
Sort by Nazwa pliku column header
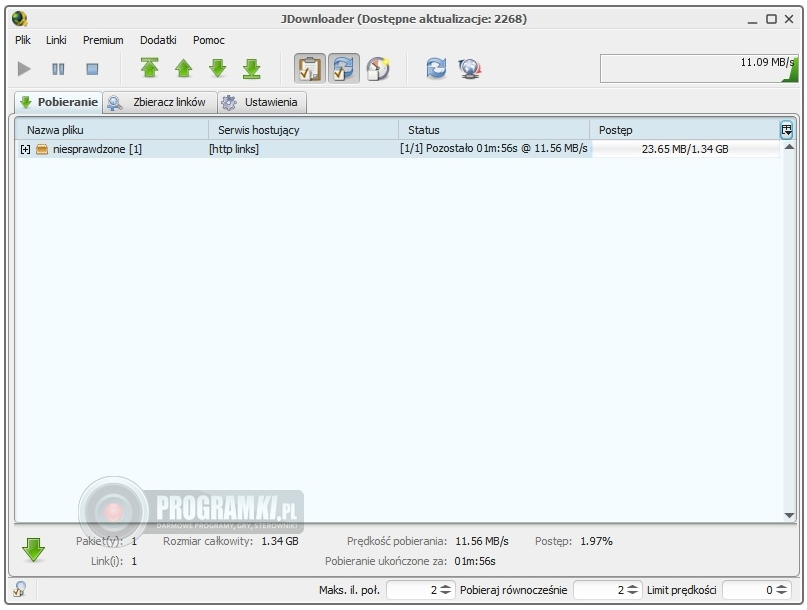(x=111, y=130)
